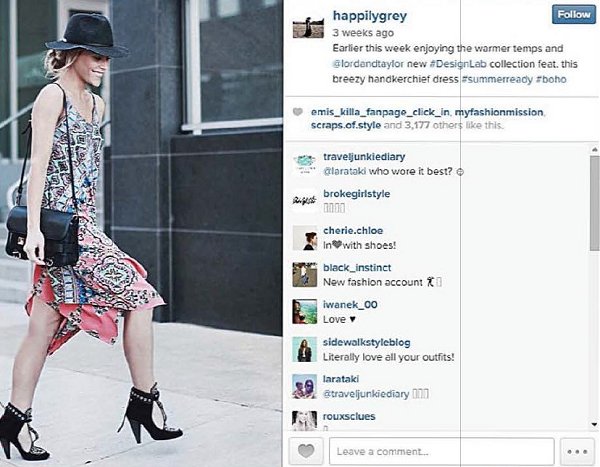Focus the Leave a comment field
The image size is (600, 467).
pos(442,452)
